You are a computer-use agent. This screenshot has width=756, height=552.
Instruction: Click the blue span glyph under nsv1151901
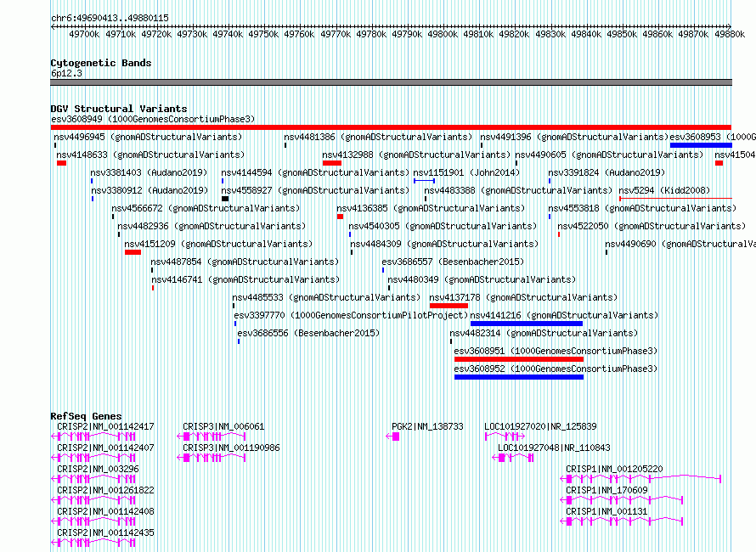(x=424, y=181)
